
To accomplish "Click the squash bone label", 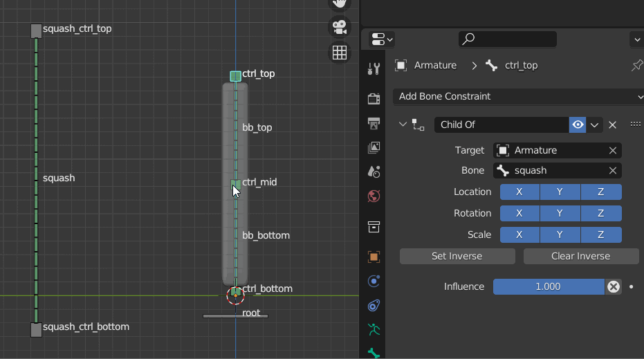I will (x=59, y=178).
